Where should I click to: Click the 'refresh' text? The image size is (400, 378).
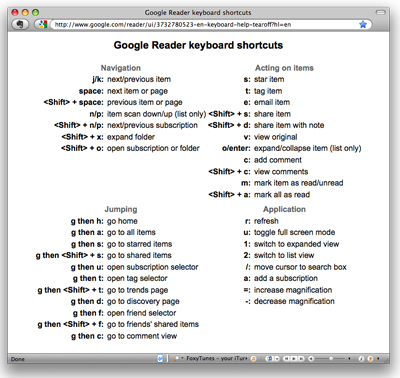pos(266,221)
